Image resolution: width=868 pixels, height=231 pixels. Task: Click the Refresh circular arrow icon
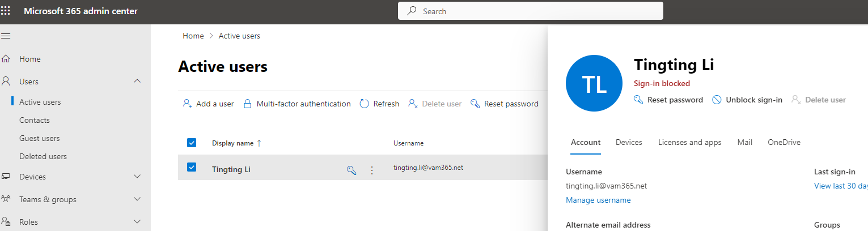click(365, 104)
